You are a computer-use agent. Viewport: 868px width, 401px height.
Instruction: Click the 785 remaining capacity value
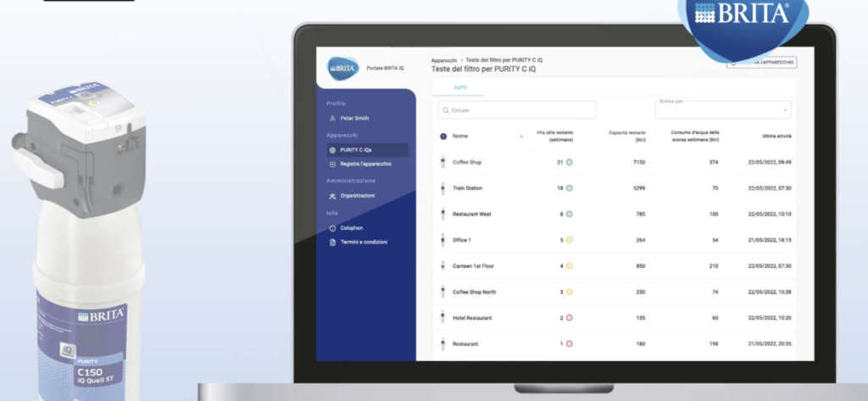(x=641, y=214)
